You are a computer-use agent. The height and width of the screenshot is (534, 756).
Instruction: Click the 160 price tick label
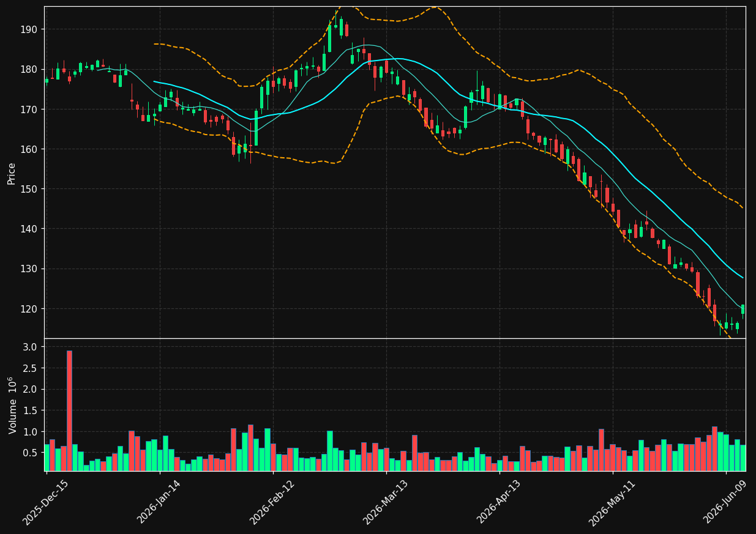(x=29, y=149)
